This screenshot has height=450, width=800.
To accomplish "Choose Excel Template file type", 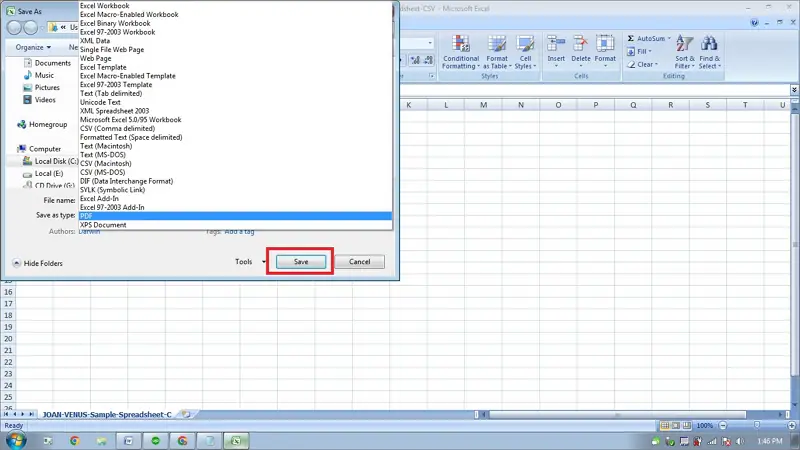I will (x=235, y=67).
